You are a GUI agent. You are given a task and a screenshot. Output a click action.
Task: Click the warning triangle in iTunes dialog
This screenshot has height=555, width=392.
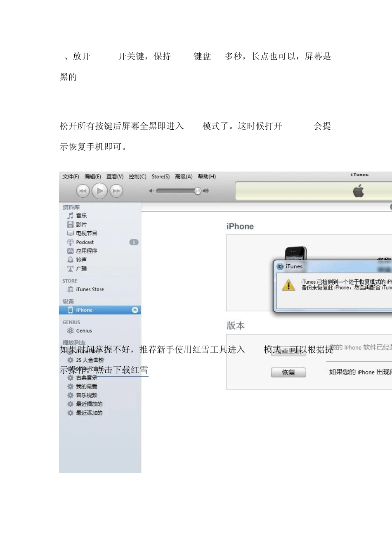click(x=288, y=285)
